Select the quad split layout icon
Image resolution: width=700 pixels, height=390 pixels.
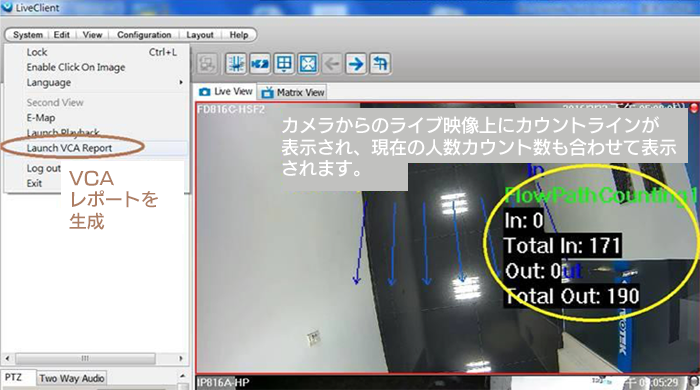click(284, 64)
